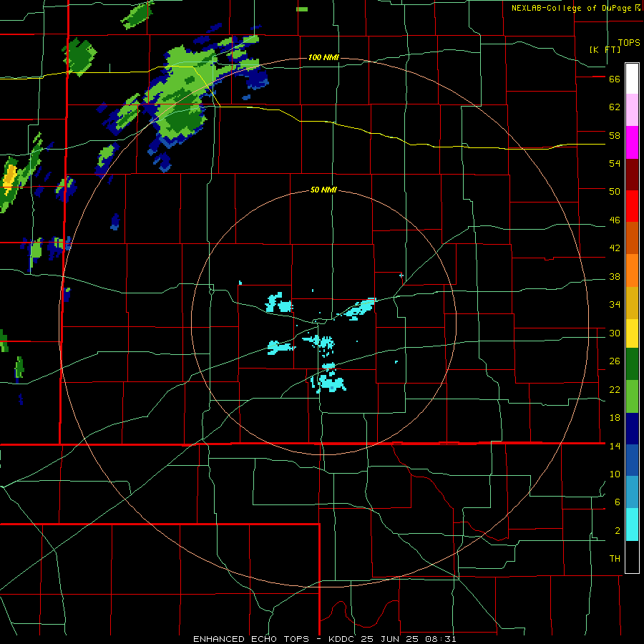
Task: Click the 'KDDC' radar site identifier
Action: 342,639
